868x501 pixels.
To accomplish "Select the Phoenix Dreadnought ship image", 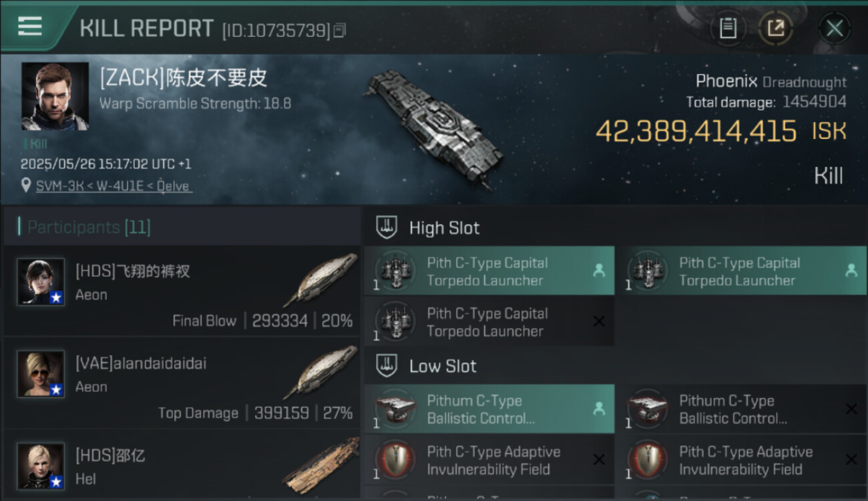I will 434,127.
